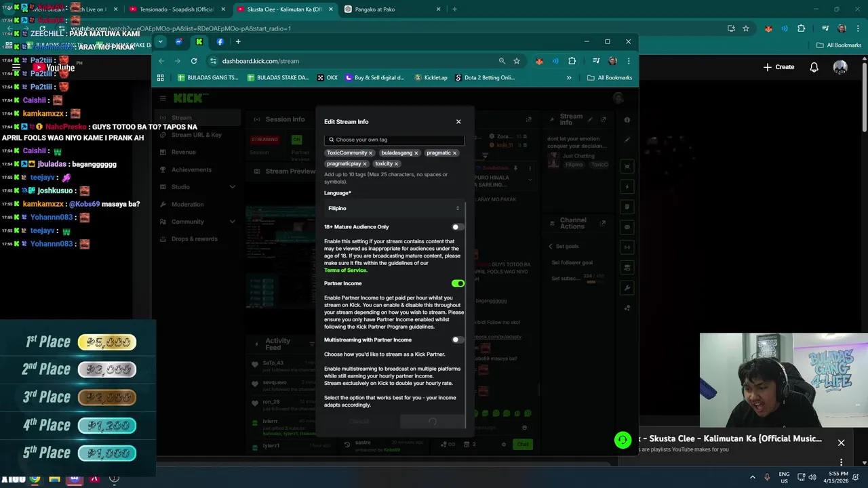This screenshot has height=488, width=868.
Task: Switch to the Messenger tab
Action: (x=178, y=42)
